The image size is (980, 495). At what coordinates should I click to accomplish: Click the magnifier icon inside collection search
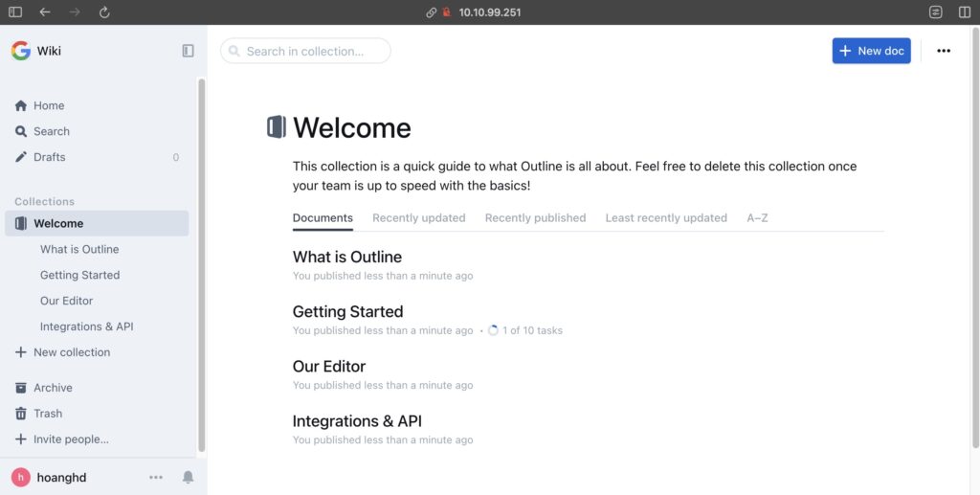coord(234,51)
